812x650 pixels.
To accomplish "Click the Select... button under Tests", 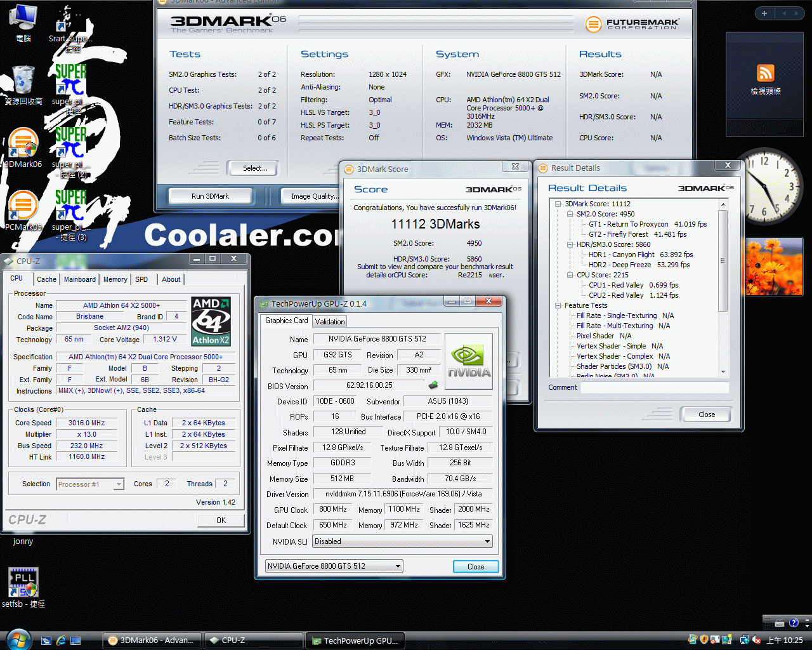I will [255, 168].
